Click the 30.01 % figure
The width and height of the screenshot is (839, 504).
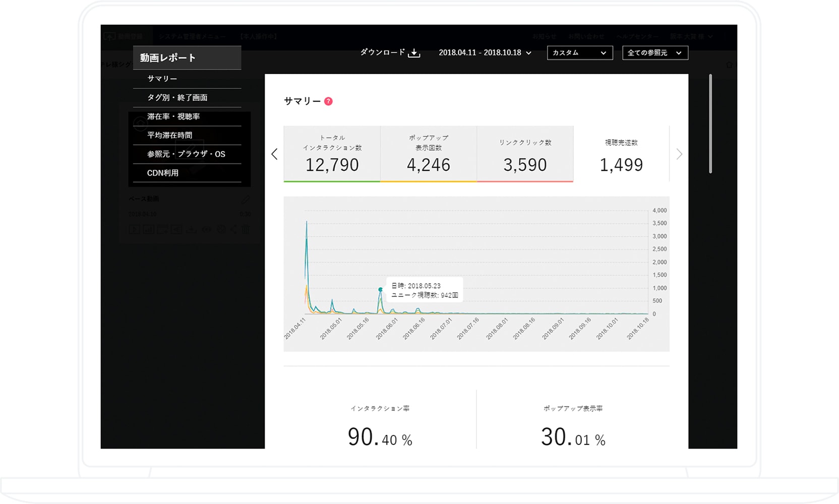click(573, 437)
